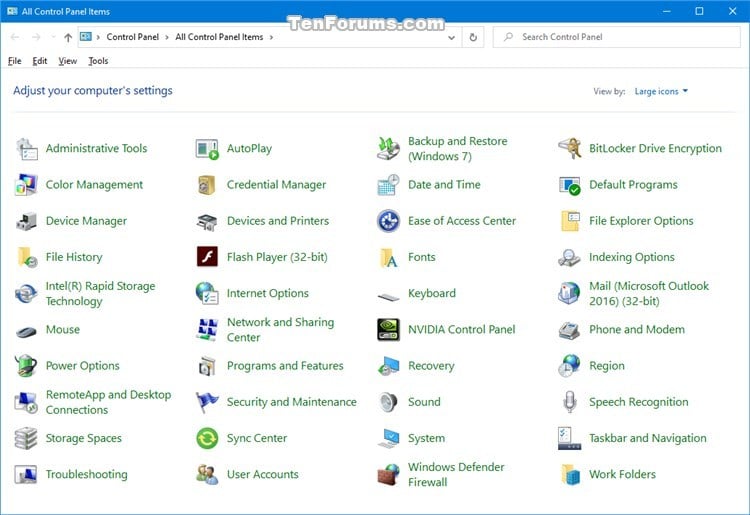Viewport: 750px width, 515px height.
Task: Open the View menu
Action: click(67, 61)
